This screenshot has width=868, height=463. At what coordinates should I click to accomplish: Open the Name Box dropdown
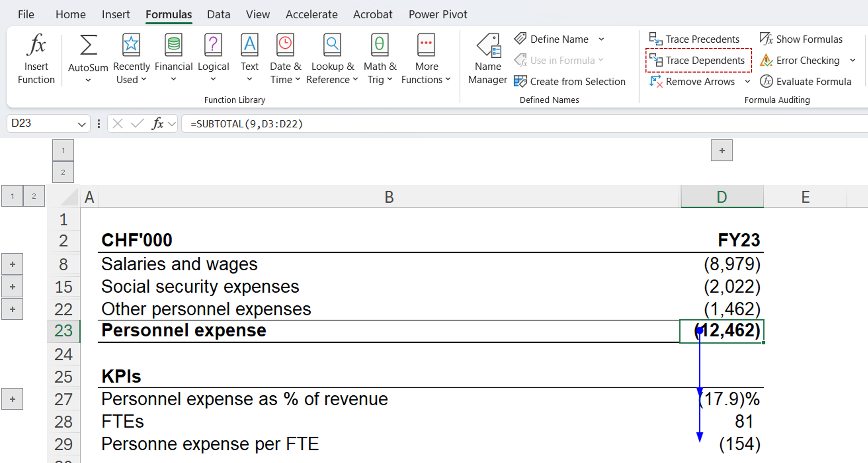click(82, 123)
